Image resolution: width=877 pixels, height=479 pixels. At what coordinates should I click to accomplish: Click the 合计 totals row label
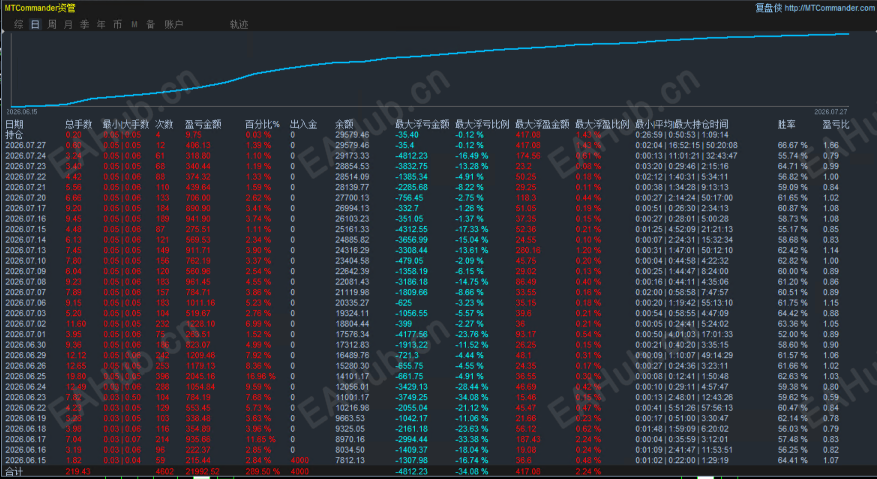point(14,471)
